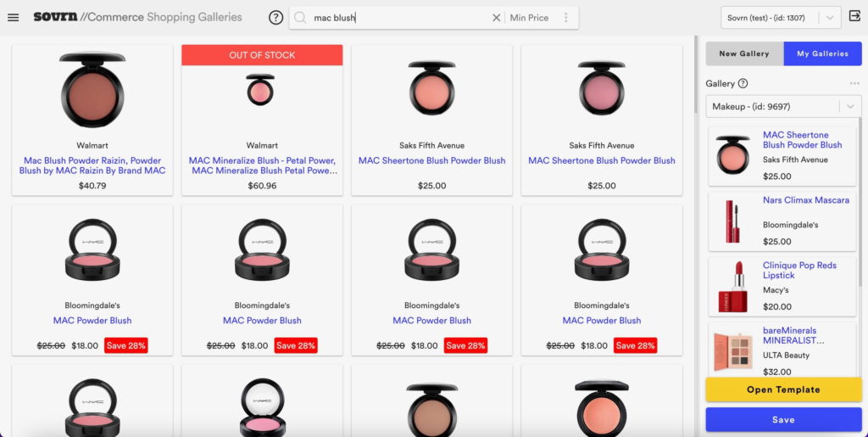
Task: Open the Sovrn (test) account dropdown
Action: click(781, 18)
